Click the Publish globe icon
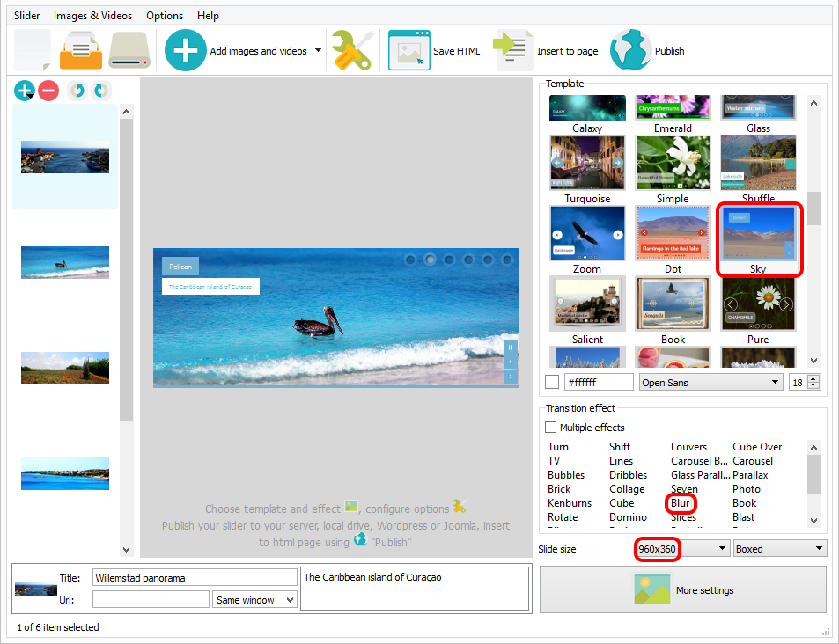The width and height of the screenshot is (839, 644). (x=630, y=50)
